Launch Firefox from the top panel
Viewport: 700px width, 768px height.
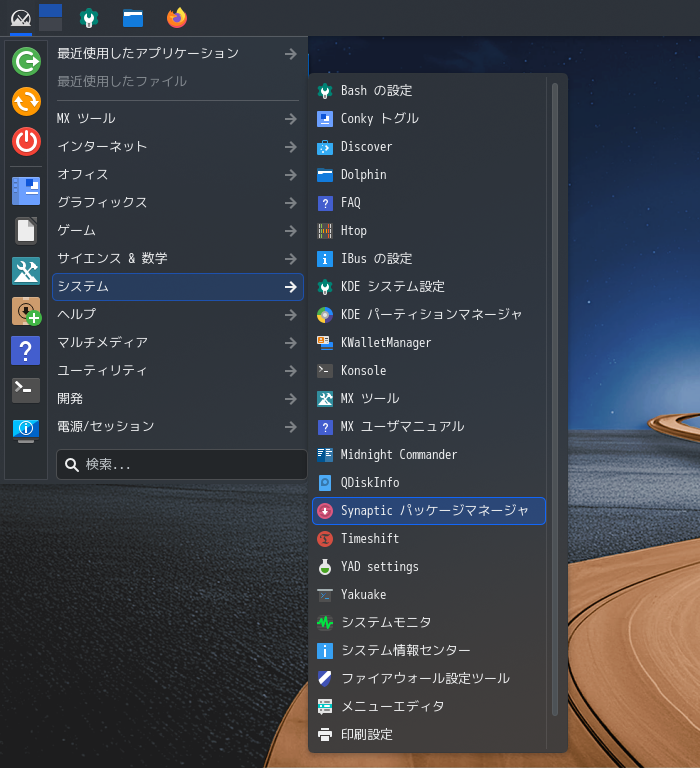click(177, 18)
